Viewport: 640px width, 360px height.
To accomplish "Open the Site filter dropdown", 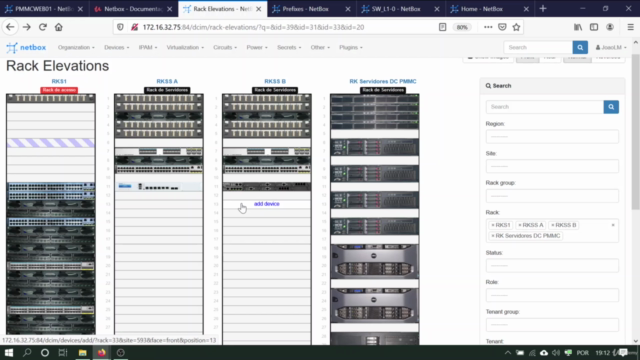I will pyautogui.click(x=552, y=166).
